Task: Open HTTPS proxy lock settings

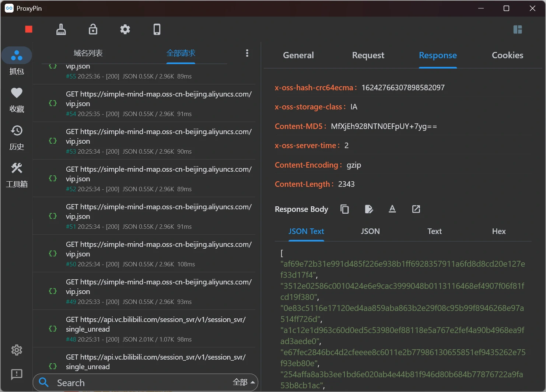Action: click(93, 29)
